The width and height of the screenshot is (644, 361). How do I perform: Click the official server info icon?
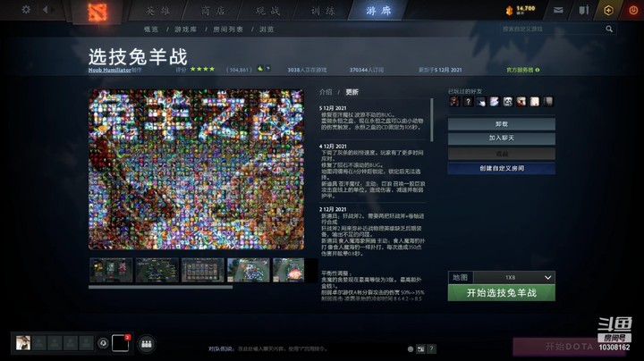[538, 71]
